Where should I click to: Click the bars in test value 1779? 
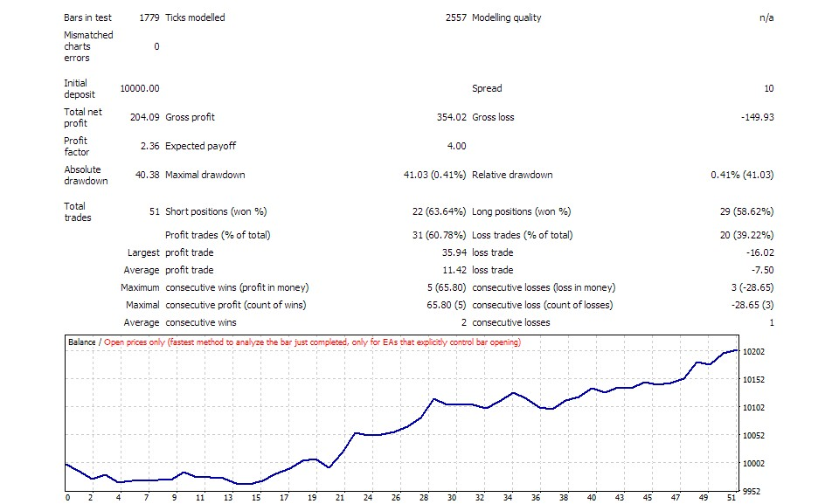pyautogui.click(x=149, y=17)
